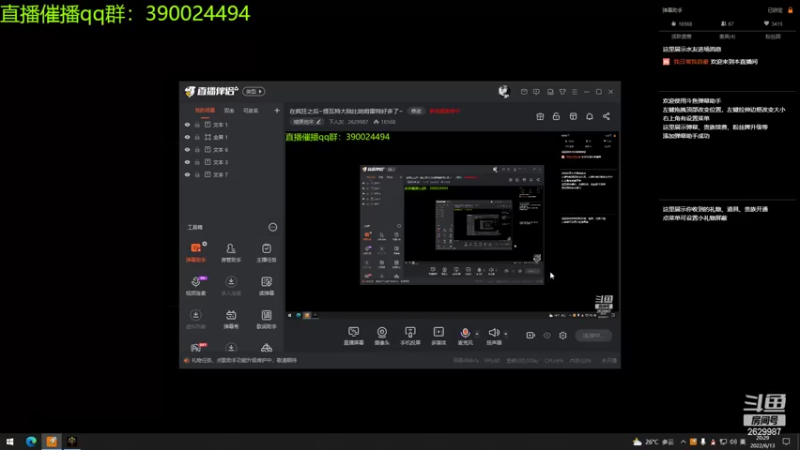Click the stop streaming button
Image resolution: width=800 pixels, height=450 pixels.
pyautogui.click(x=593, y=335)
